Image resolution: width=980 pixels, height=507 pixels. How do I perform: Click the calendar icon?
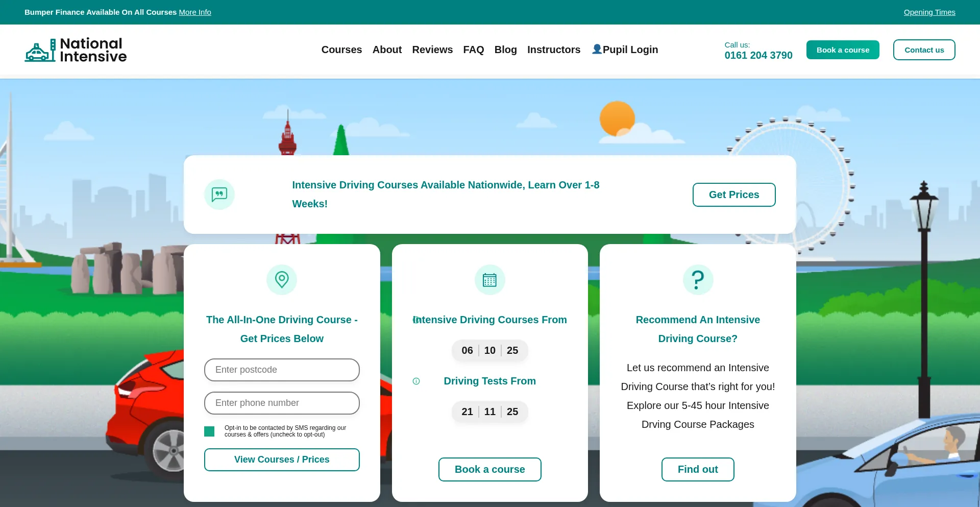pos(490,280)
